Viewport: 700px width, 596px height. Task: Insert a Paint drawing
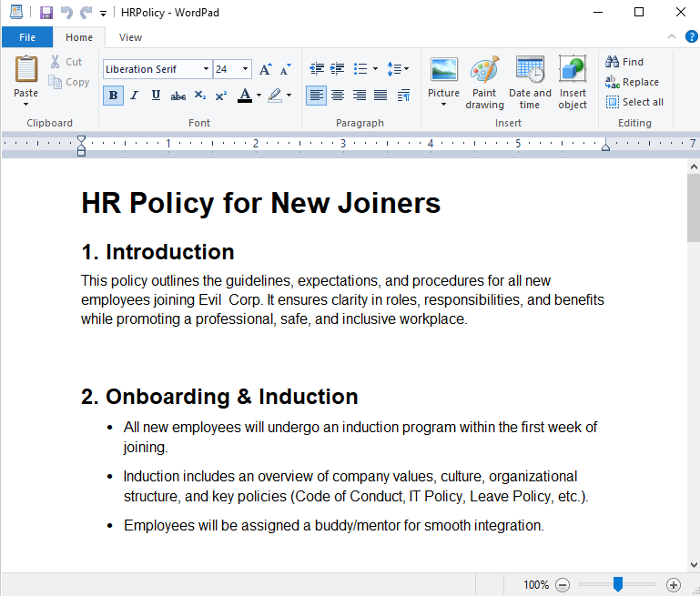pos(485,82)
